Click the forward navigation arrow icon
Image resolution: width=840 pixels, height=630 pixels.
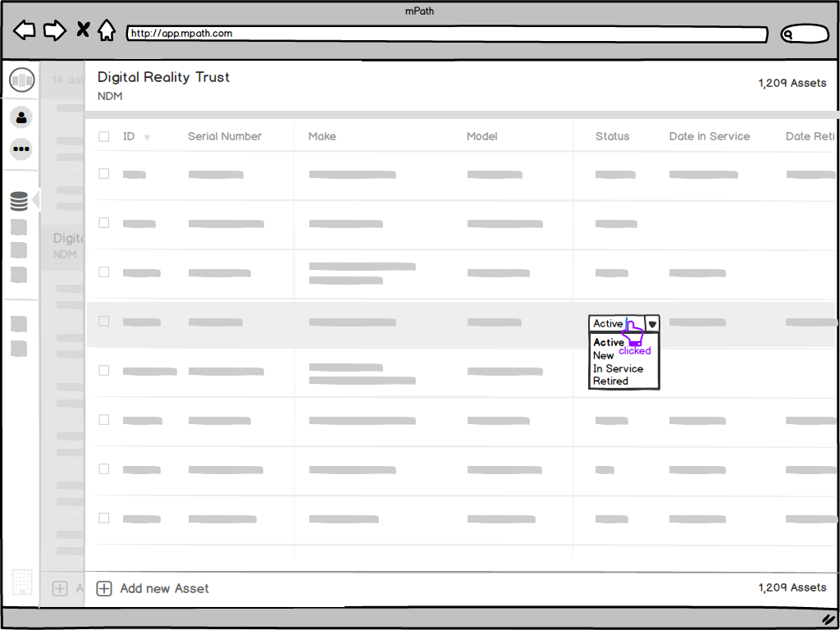(x=54, y=30)
